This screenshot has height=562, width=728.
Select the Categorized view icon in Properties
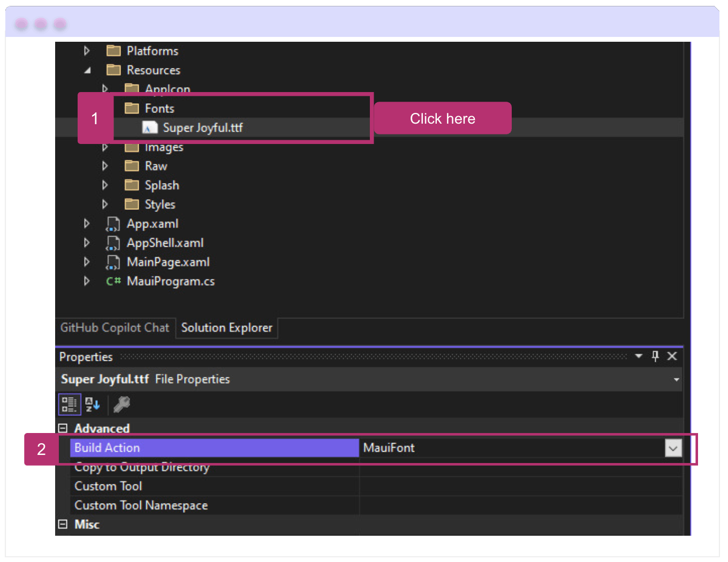[x=69, y=404]
